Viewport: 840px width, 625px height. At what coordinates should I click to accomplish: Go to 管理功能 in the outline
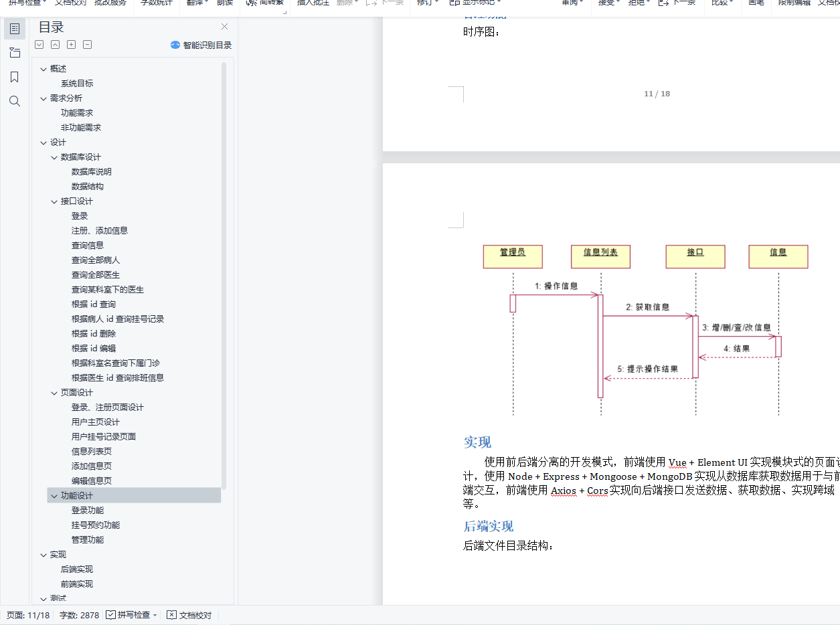pyautogui.click(x=88, y=540)
